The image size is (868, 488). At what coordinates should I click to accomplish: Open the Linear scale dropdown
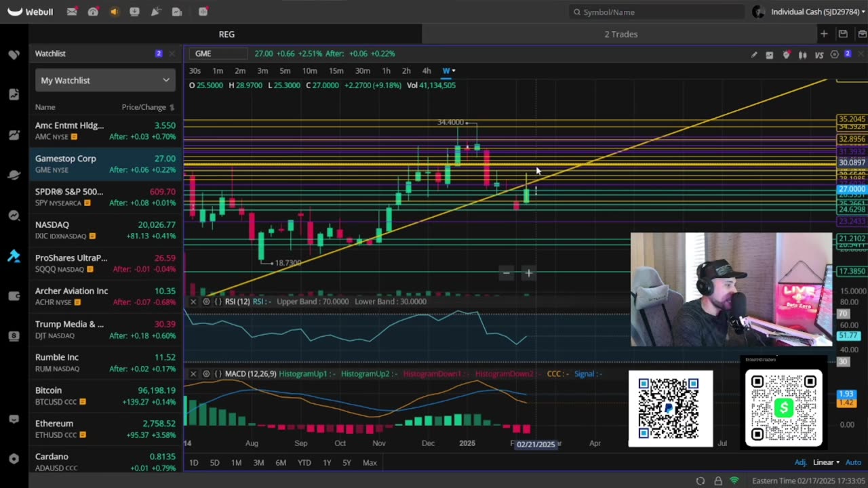pyautogui.click(x=826, y=462)
